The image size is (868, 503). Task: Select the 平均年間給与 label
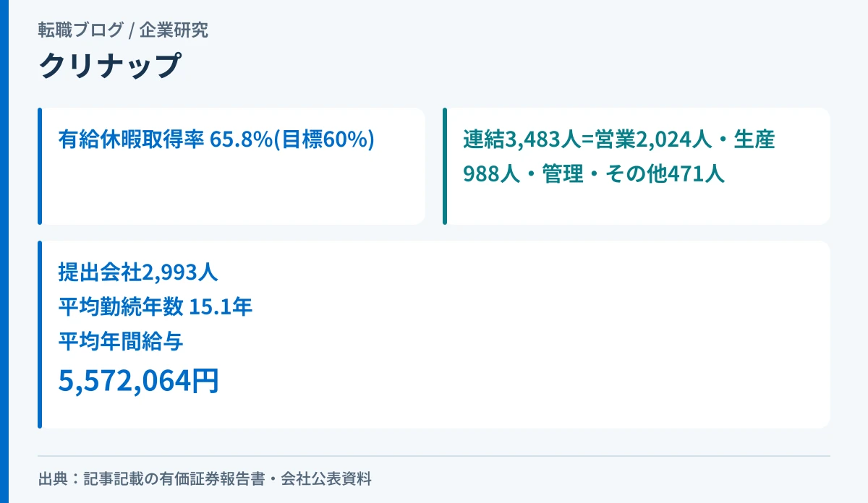[121, 341]
